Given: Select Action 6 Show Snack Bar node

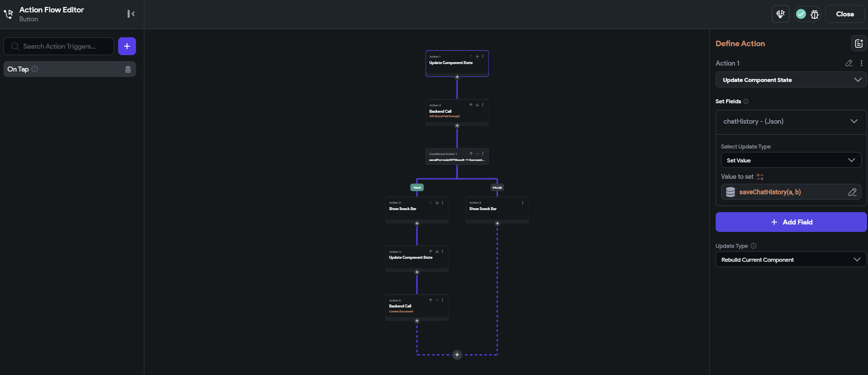Looking at the screenshot, I should [497, 210].
